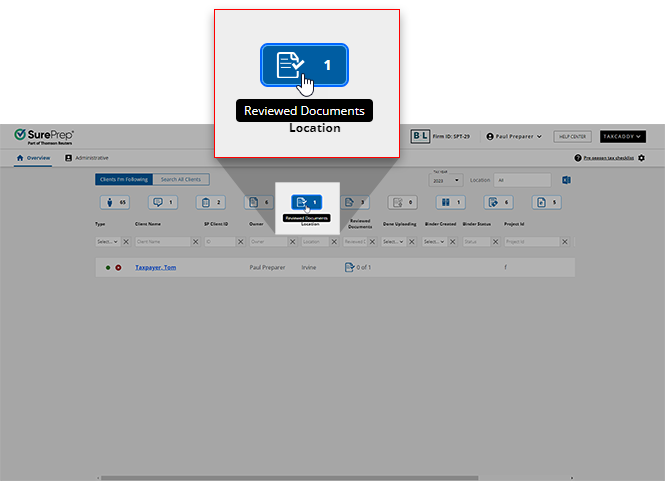The width and height of the screenshot is (665, 481).
Task: Select the Clients I'm Following tab
Action: click(124, 179)
